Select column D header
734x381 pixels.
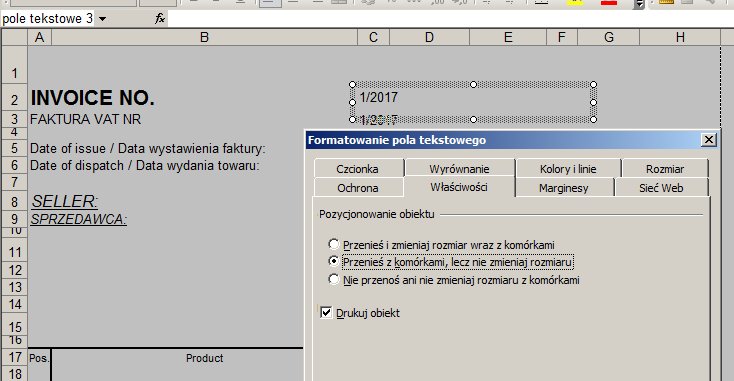(429, 37)
